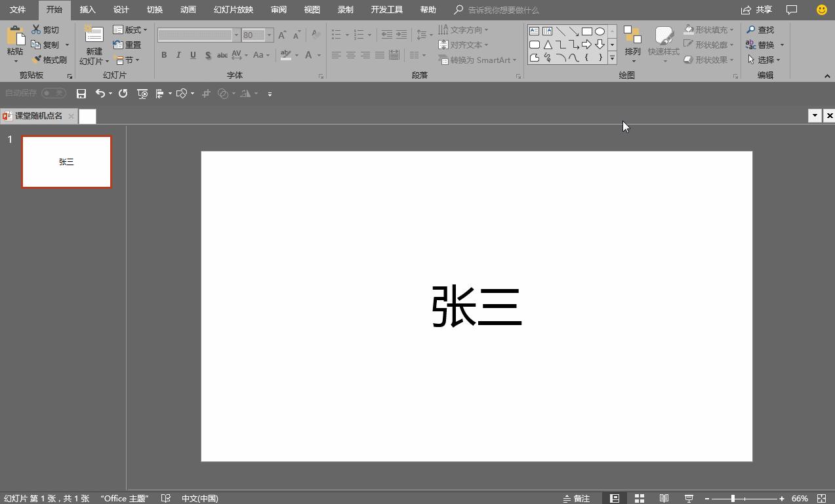Click the New Slide (新建幻灯片) button
The height and width of the screenshot is (504, 835).
(93, 44)
